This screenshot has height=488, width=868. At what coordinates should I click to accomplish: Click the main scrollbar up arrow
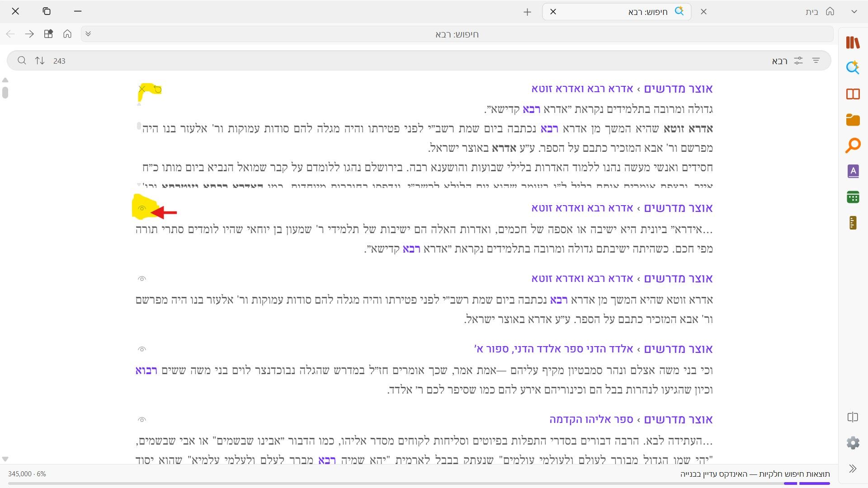coord(5,80)
